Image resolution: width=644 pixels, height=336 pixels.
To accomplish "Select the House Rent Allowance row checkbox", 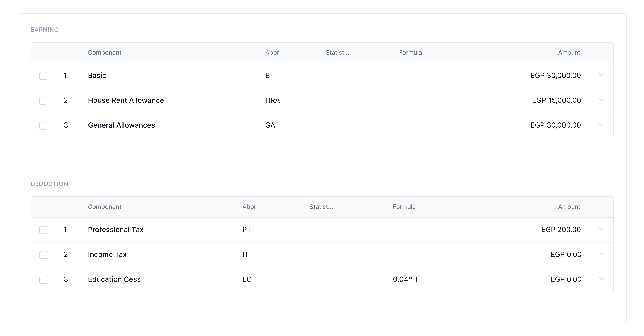I will pos(43,101).
